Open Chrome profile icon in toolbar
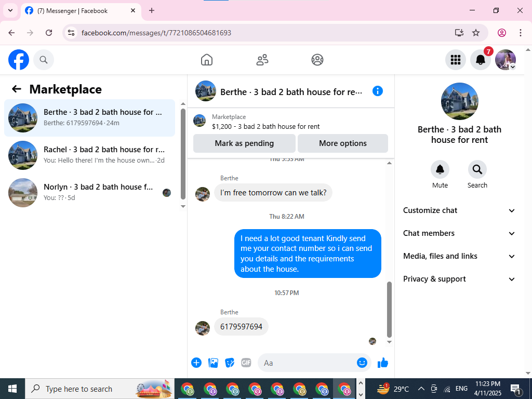This screenshot has width=532, height=399. pyautogui.click(x=502, y=33)
